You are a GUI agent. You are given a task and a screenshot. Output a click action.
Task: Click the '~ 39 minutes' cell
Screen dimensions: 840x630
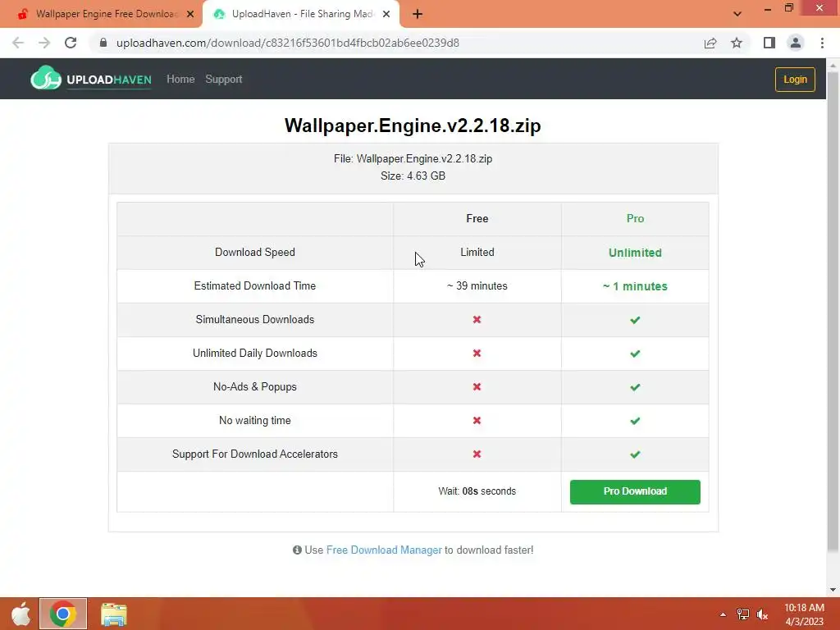point(477,285)
